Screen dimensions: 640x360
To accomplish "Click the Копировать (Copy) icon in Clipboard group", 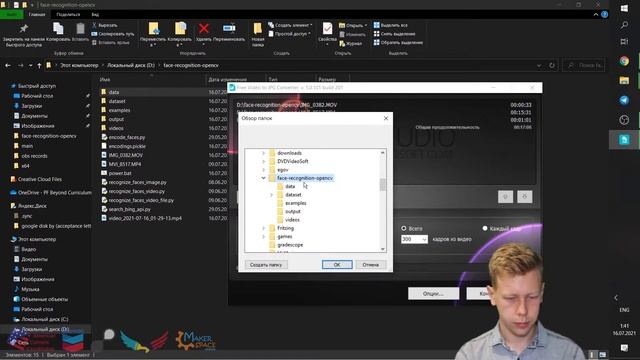I will click(58, 29).
